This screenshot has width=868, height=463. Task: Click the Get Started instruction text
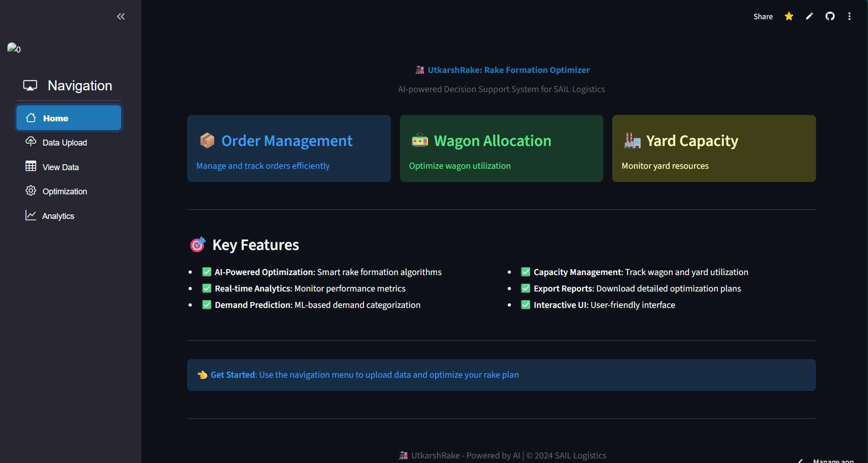[x=365, y=375]
